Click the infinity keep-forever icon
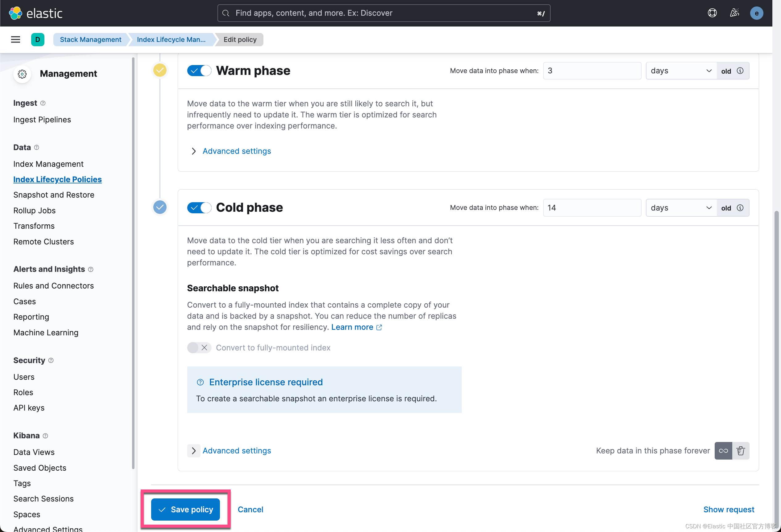Image resolution: width=781 pixels, height=532 pixels. [723, 451]
